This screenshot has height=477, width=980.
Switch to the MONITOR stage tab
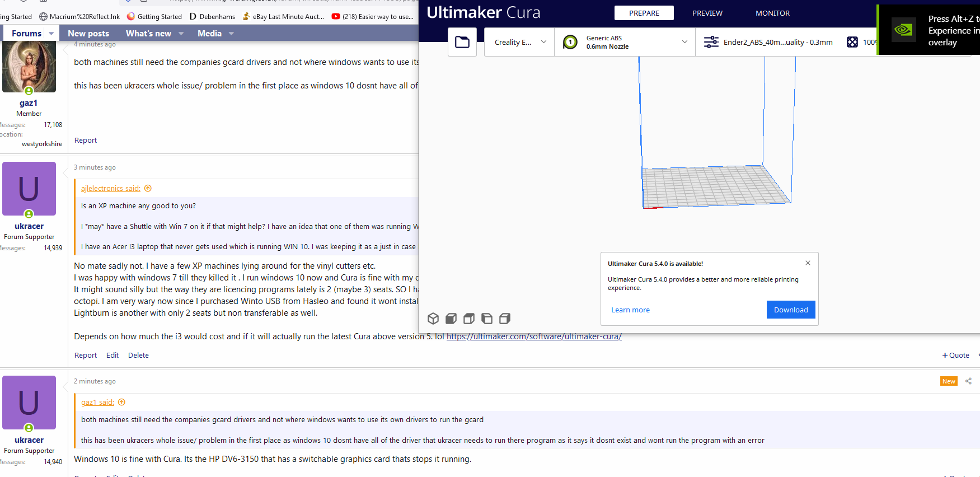(x=772, y=13)
